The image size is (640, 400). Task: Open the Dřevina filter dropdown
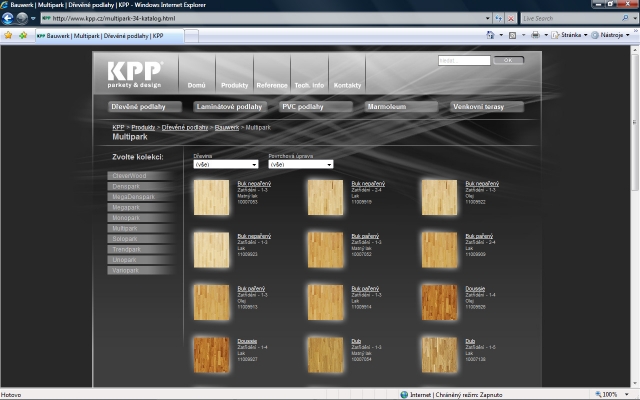click(226, 164)
